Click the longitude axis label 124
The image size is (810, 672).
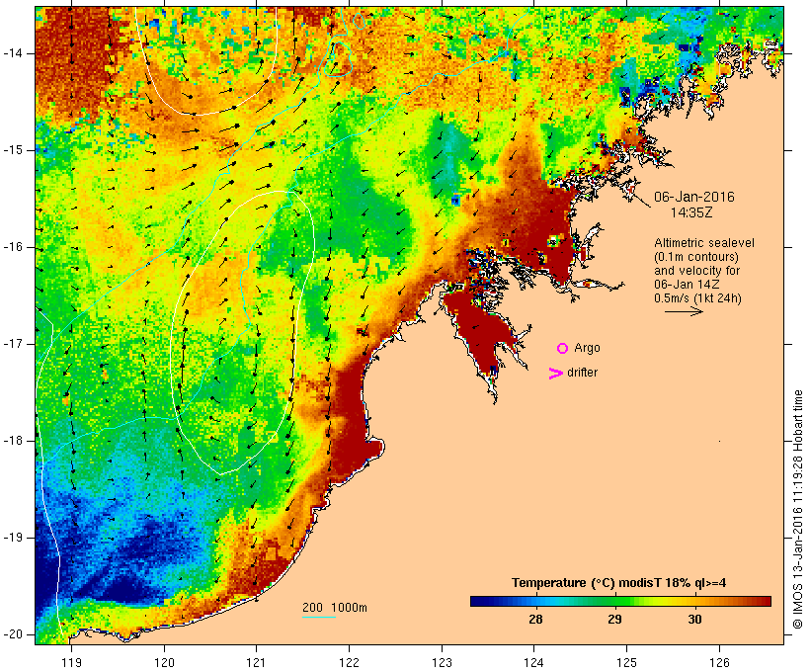click(534, 662)
